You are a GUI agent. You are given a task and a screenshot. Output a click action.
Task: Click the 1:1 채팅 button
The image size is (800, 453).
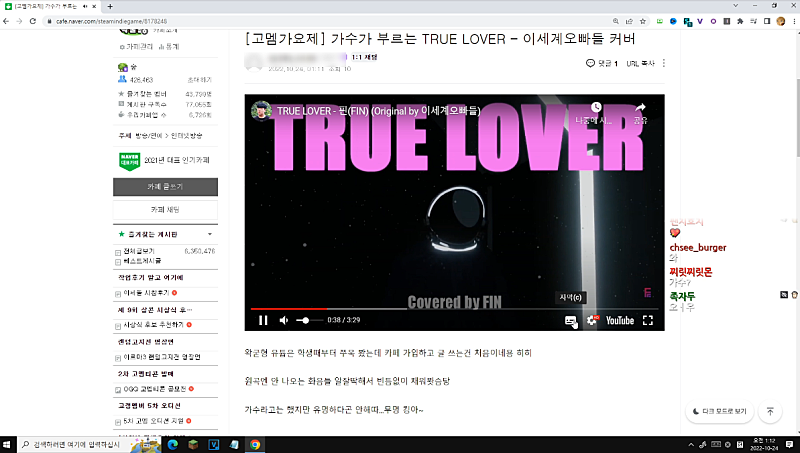(364, 57)
